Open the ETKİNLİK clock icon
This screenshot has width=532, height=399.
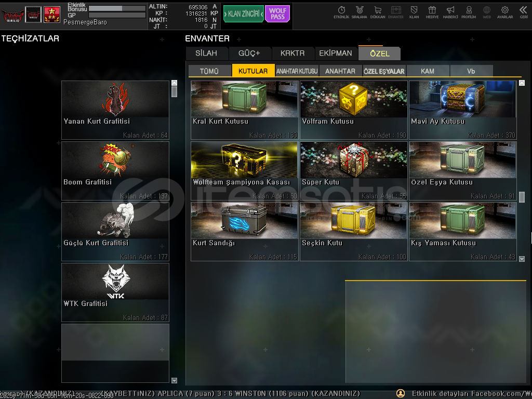(x=341, y=12)
